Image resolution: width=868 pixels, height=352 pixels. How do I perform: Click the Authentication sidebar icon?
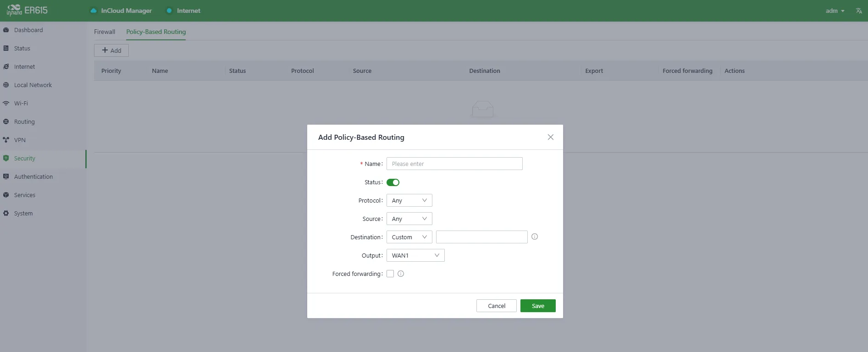6,176
